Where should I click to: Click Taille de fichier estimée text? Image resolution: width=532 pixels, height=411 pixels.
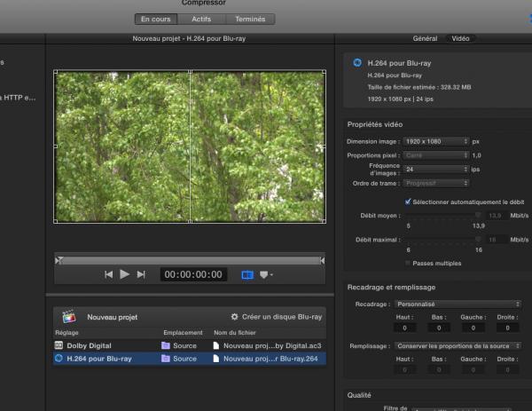tap(419, 87)
